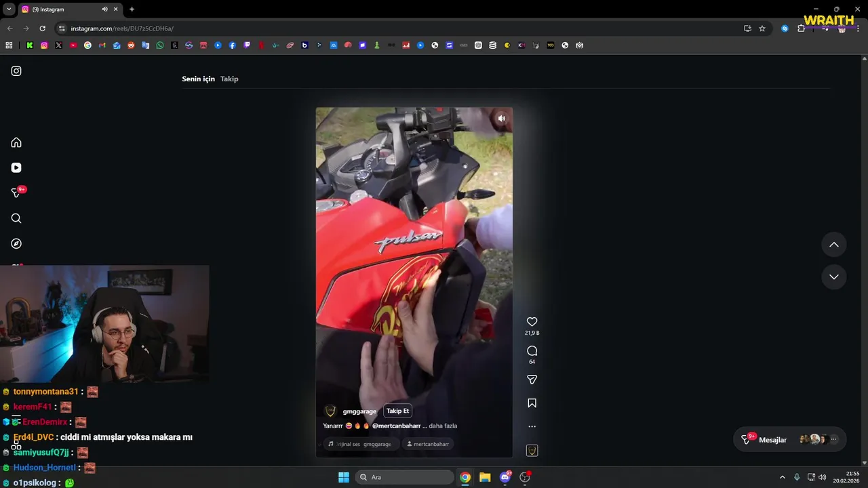Open direct messages icon with 9+ badge in sidebar
Screen dimensions: 868x488
coord(16,193)
